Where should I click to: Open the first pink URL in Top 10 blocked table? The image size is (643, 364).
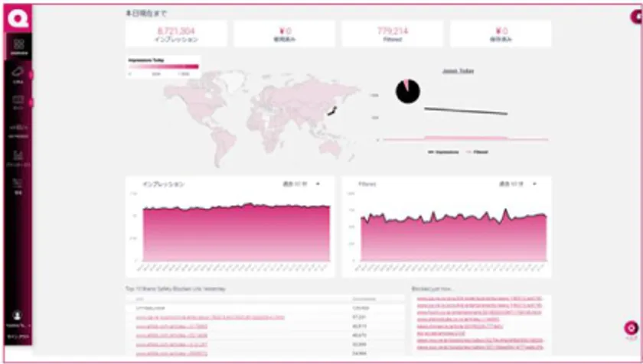tap(210, 317)
